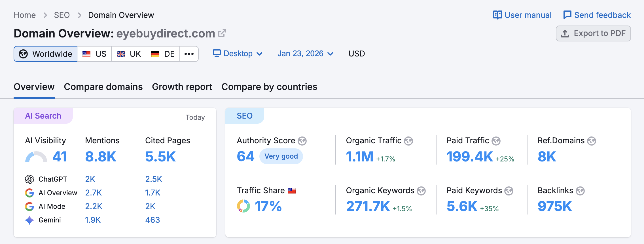Open the Jan 23, 2026 date dropdown
644x244 pixels.
click(305, 53)
